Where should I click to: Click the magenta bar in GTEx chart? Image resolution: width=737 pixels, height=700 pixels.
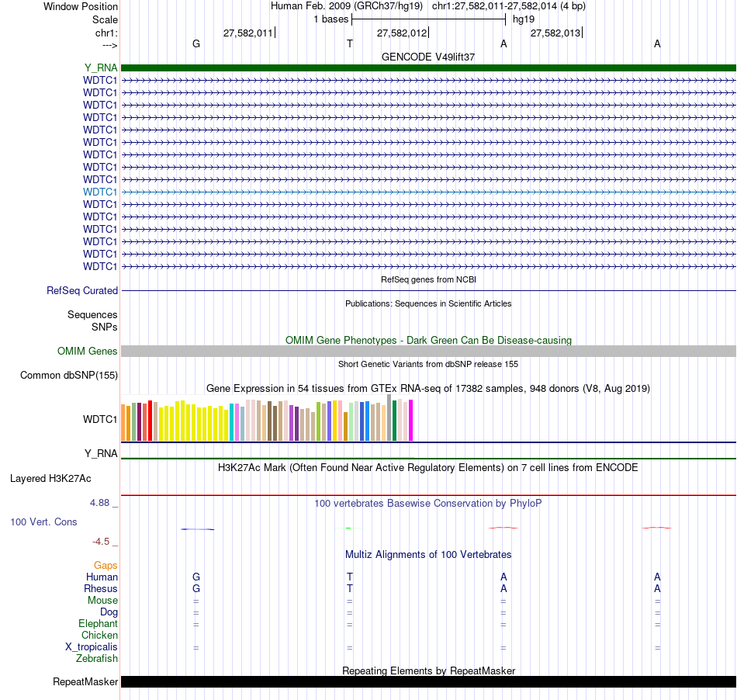tap(411, 420)
